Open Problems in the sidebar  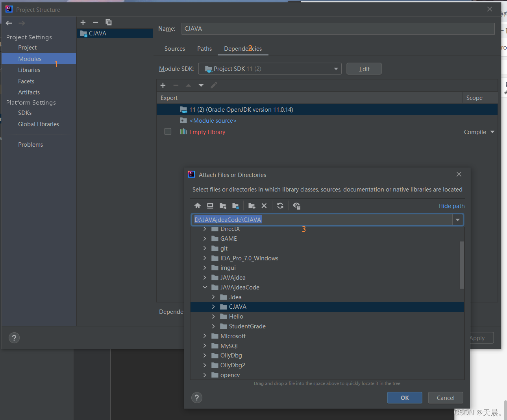pyautogui.click(x=30, y=145)
